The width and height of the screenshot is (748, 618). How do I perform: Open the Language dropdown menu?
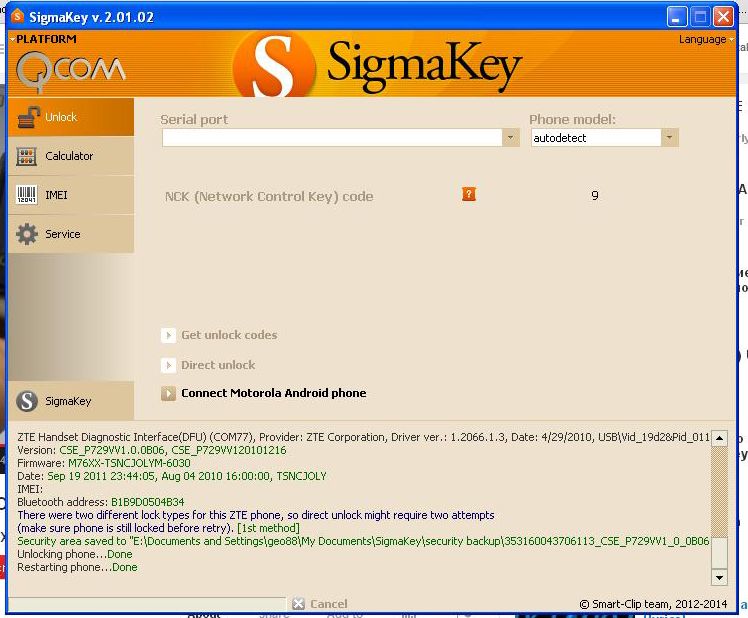coord(705,40)
